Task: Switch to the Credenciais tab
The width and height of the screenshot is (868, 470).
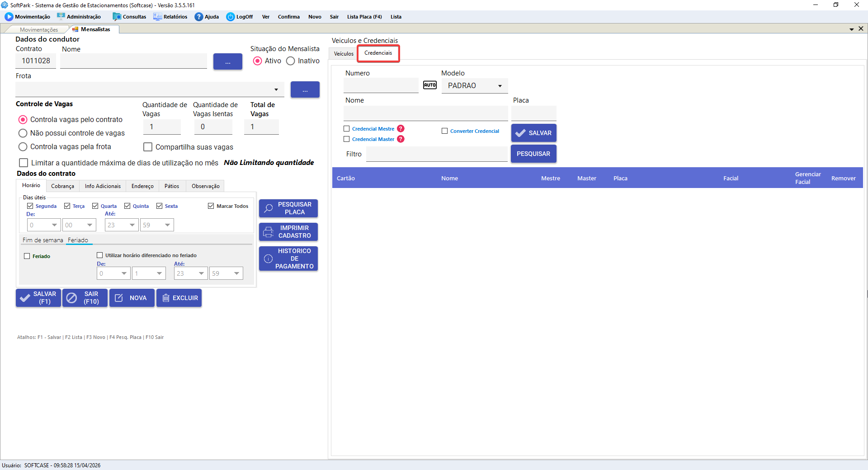Action: 378,53
